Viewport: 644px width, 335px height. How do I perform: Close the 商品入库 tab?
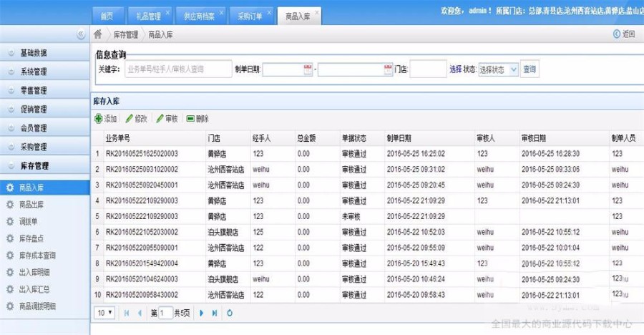(x=317, y=13)
